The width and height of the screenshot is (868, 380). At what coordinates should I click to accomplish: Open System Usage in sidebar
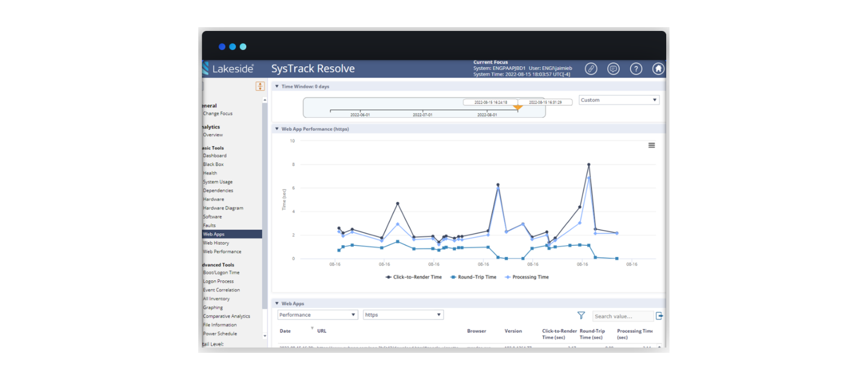pos(218,182)
